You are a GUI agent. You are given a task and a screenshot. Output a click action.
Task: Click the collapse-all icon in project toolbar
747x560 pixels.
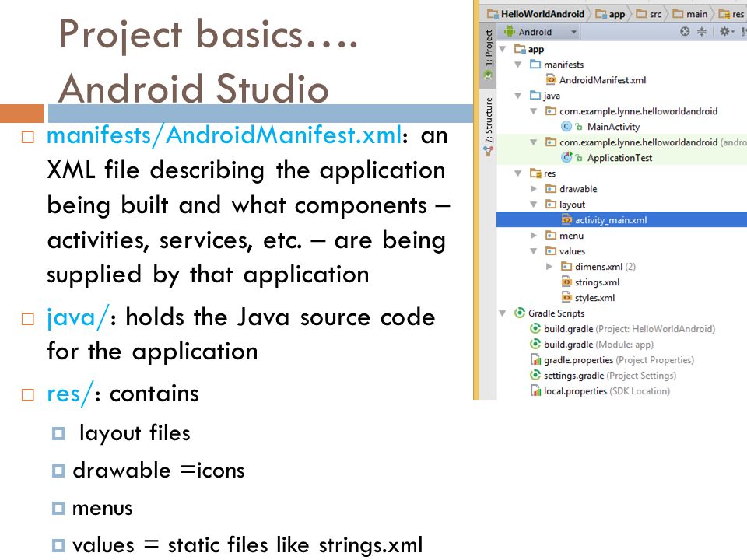[x=702, y=31]
